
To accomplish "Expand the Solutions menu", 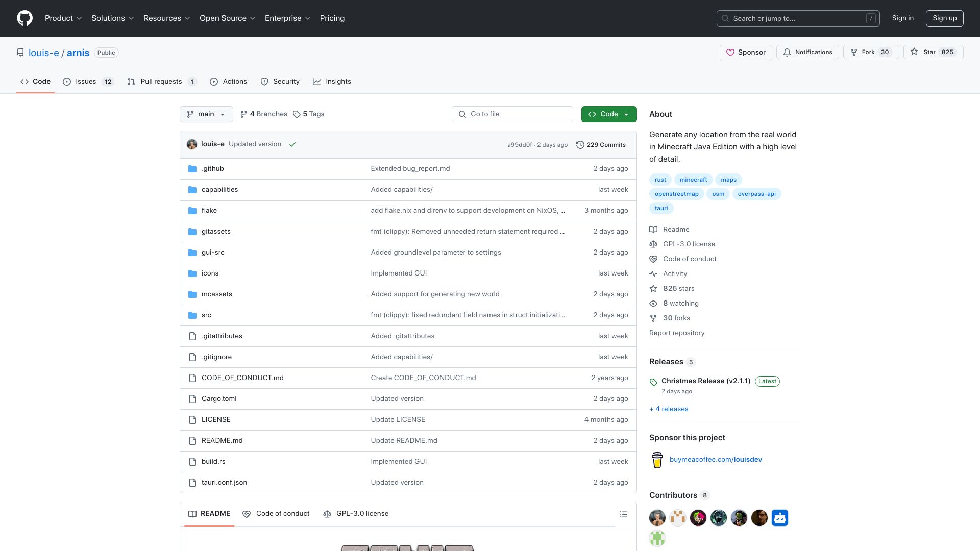I will coord(113,18).
